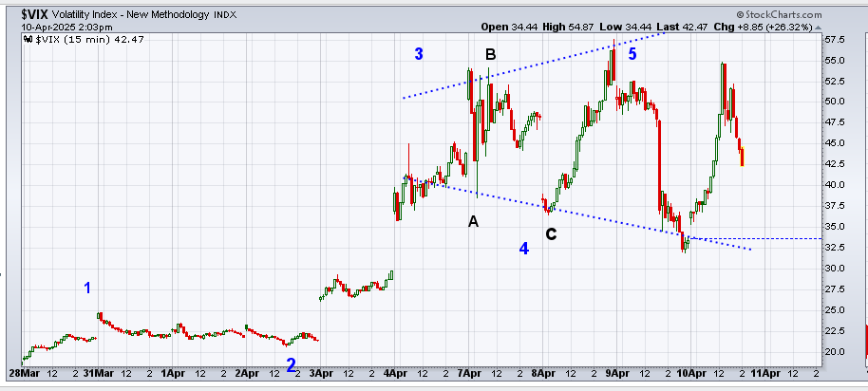This screenshot has width=868, height=391.
Task: Click the 'High 54.87' value
Action: pos(566,28)
